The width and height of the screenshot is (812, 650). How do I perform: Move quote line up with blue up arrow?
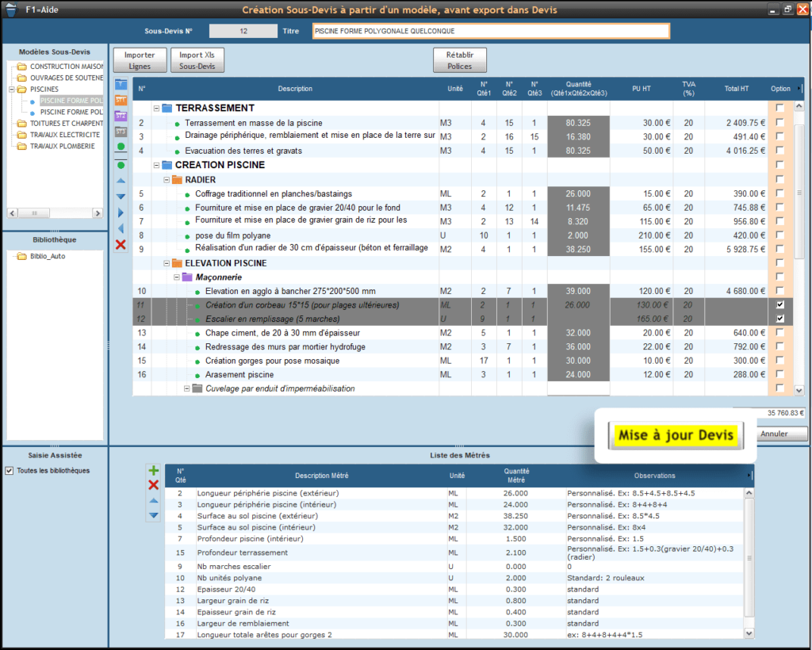coord(121,181)
